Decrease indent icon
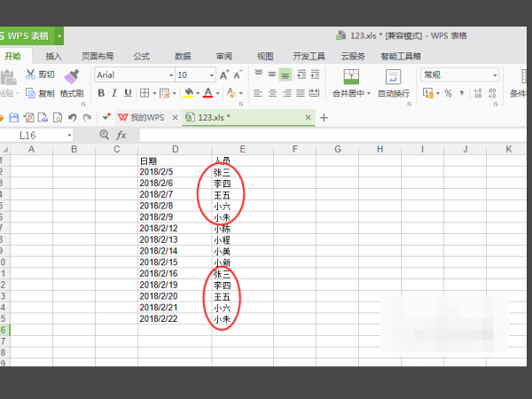Screen dimensions: 532x399 [301, 74]
